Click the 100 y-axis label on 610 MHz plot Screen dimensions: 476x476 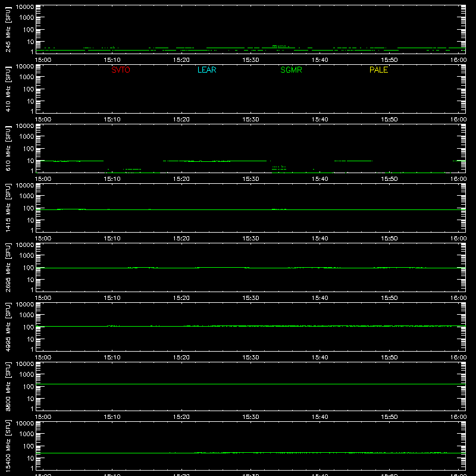click(x=29, y=149)
